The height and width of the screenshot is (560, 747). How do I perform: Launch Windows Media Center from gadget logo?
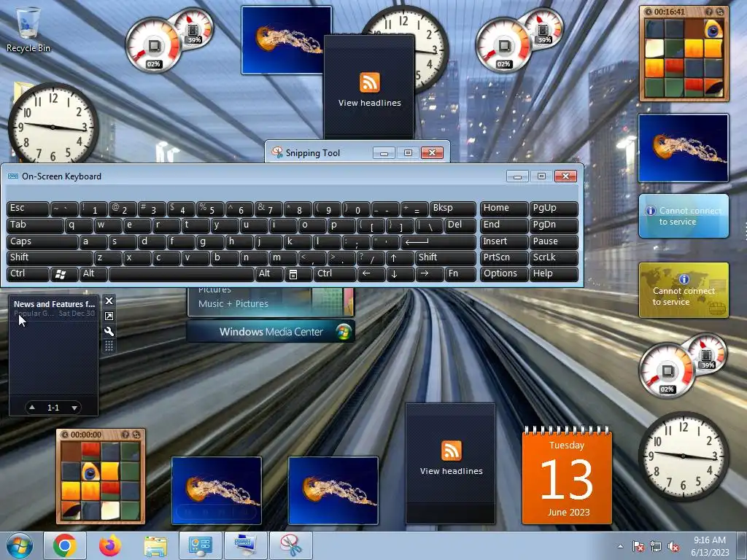[x=344, y=332]
